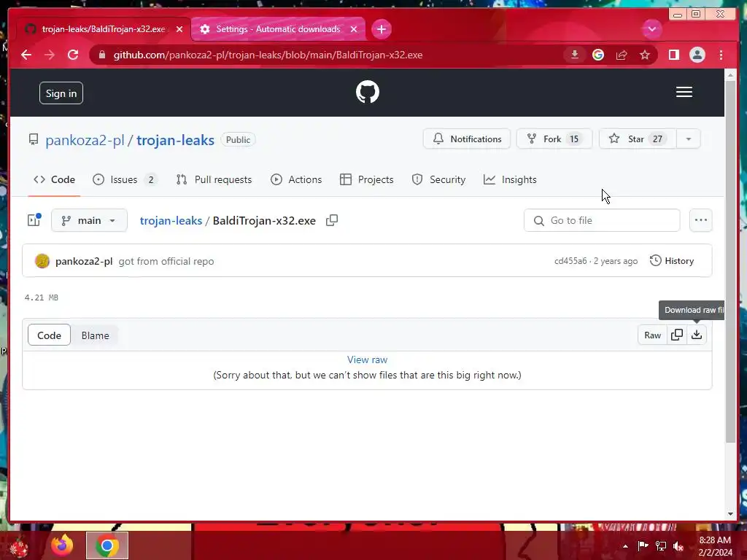
Task: Open the Chrome profile avatar
Action: (x=697, y=55)
